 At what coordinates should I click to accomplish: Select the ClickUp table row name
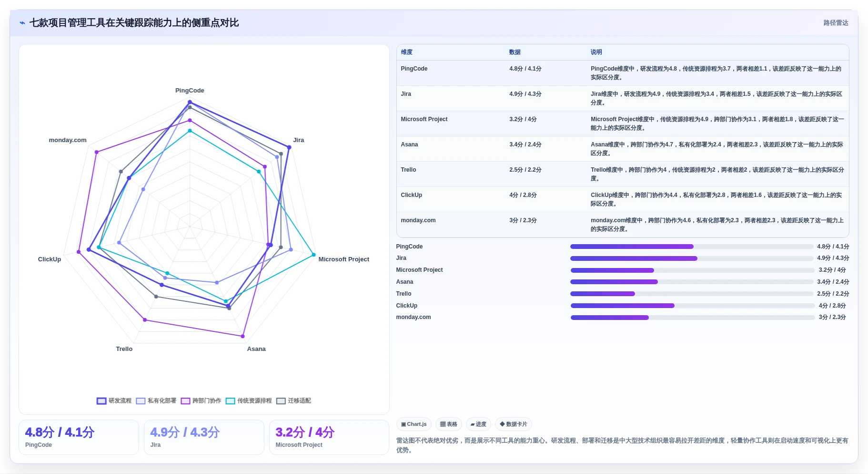click(x=411, y=195)
